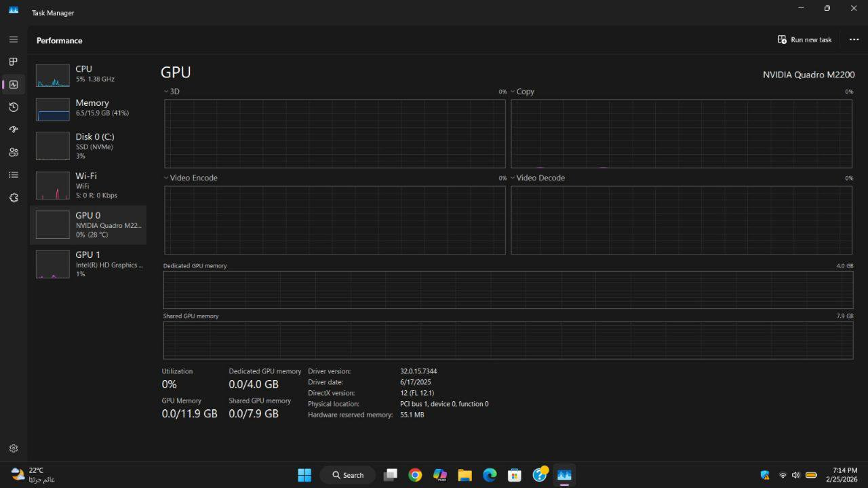Image resolution: width=868 pixels, height=488 pixels.
Task: Go to Startup apps in sidebar
Action: [x=13, y=130]
